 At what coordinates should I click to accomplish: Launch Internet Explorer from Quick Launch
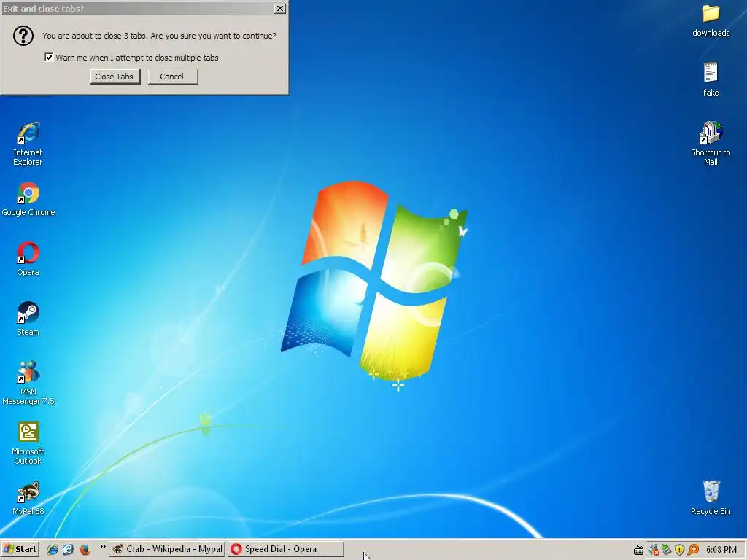52,550
